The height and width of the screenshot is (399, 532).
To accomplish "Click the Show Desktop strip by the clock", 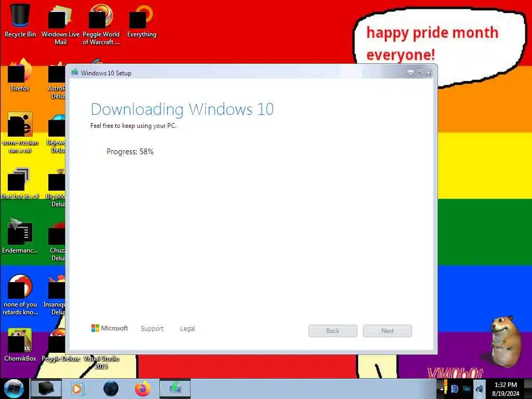I will [528, 389].
